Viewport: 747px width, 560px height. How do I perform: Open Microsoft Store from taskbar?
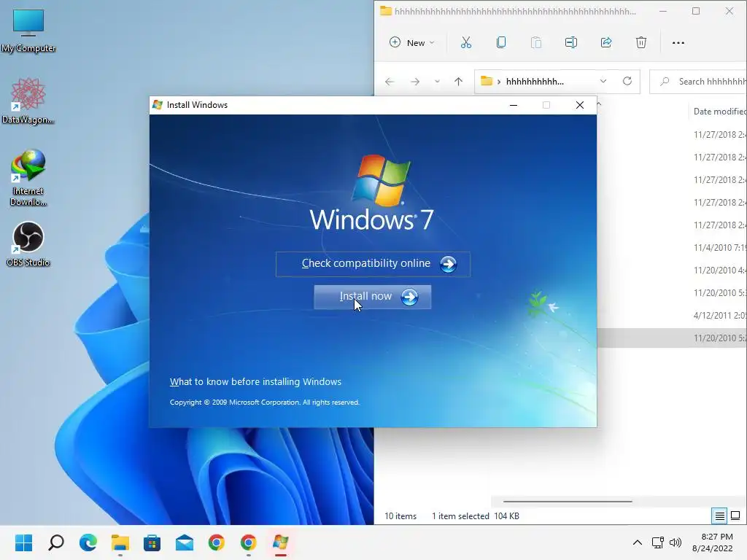(152, 542)
